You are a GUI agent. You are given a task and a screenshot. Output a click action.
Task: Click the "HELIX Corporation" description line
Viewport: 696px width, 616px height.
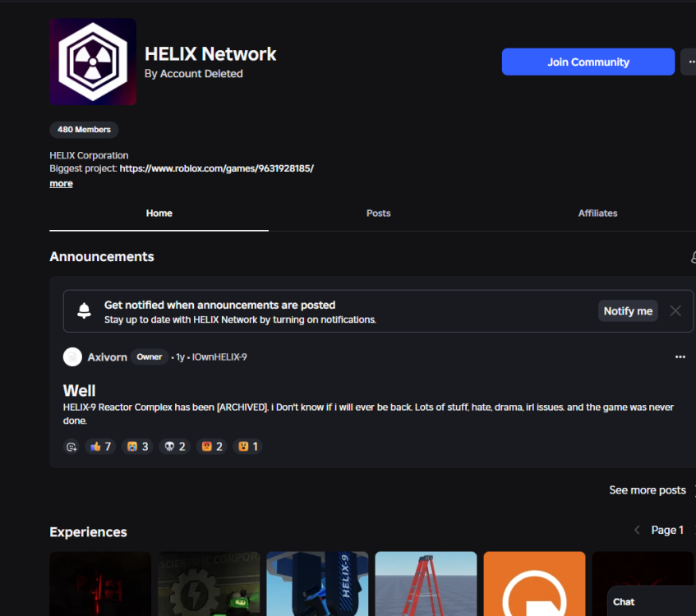(89, 155)
